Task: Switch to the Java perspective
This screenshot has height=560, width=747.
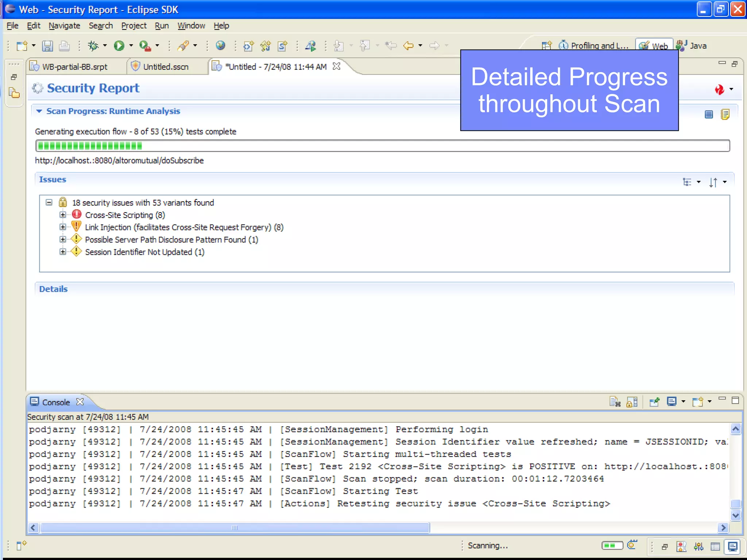Action: (692, 46)
